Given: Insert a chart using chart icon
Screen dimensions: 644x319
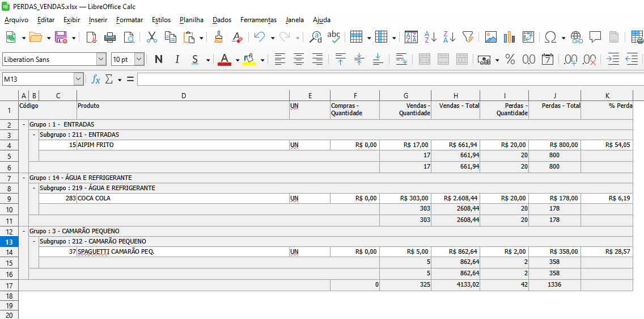Looking at the screenshot, I should click(x=510, y=37).
